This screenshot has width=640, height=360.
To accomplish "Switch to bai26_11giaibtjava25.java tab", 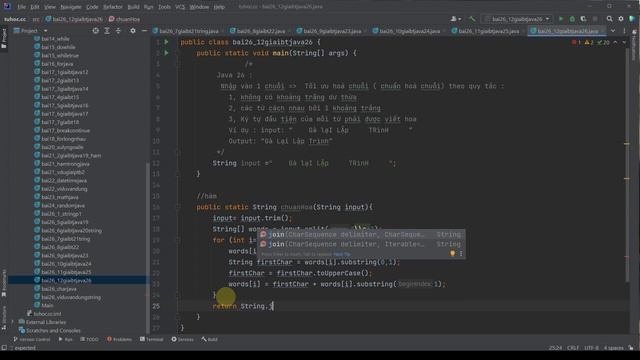I will (x=488, y=31).
